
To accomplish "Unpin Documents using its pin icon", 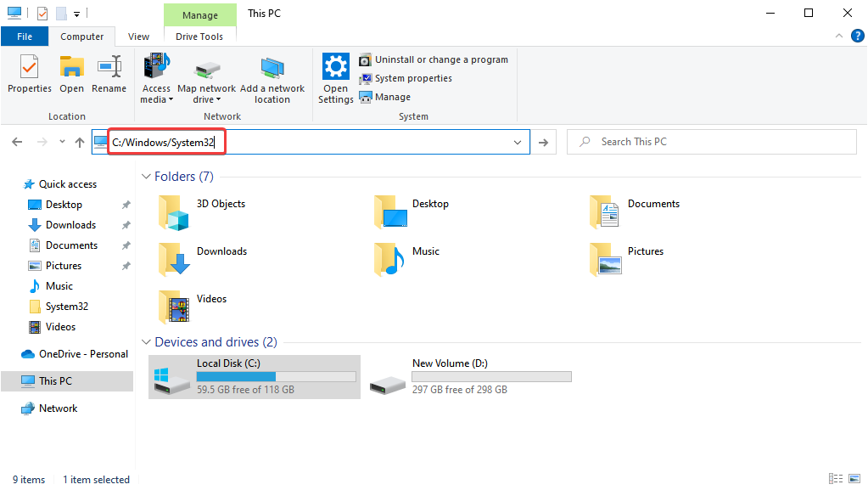I will tap(126, 245).
